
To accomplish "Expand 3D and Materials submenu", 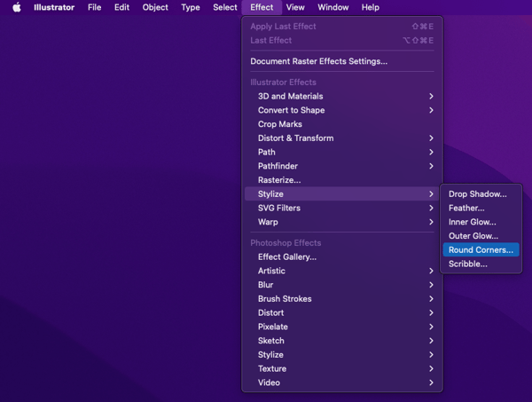I will tap(342, 96).
